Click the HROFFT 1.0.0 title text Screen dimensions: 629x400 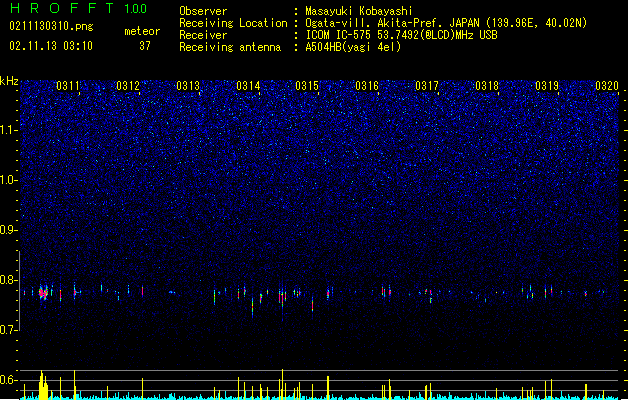click(x=78, y=8)
